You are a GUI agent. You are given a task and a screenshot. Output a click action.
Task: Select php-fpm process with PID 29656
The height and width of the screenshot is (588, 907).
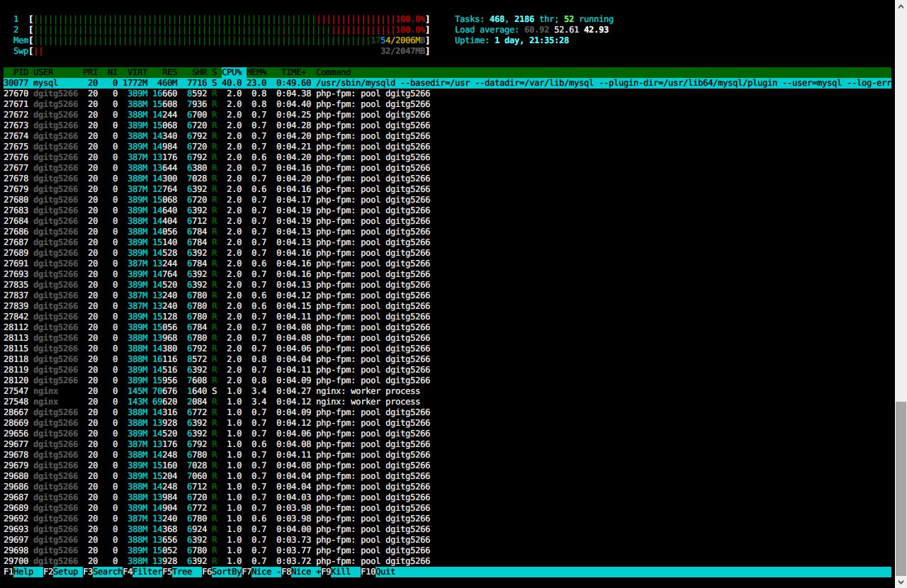217,434
